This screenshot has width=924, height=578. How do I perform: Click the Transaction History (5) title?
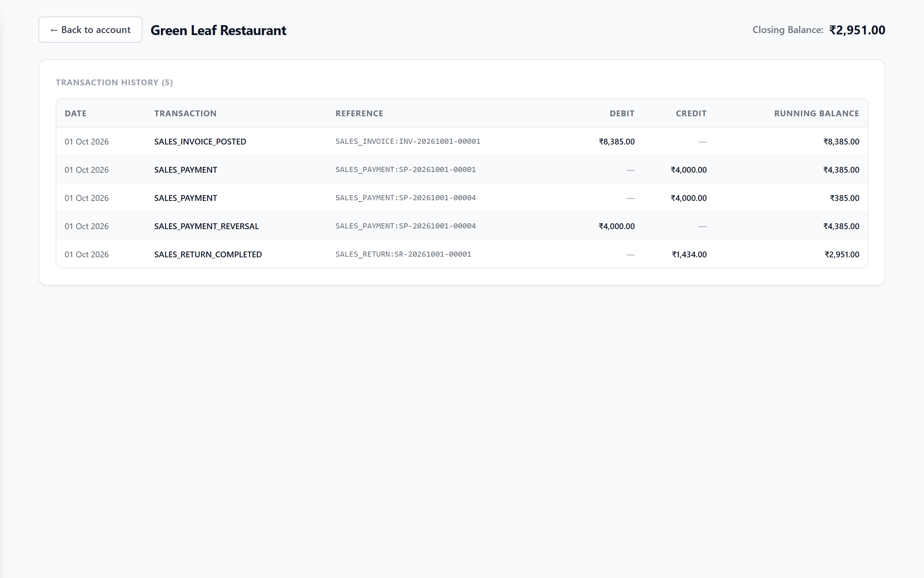point(114,83)
